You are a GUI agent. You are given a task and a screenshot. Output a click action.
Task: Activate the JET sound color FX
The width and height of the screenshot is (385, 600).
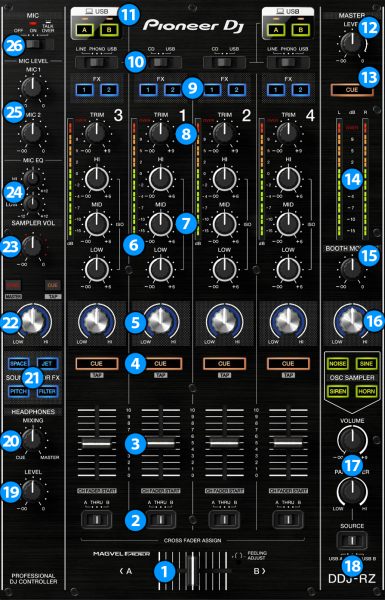(x=47, y=364)
